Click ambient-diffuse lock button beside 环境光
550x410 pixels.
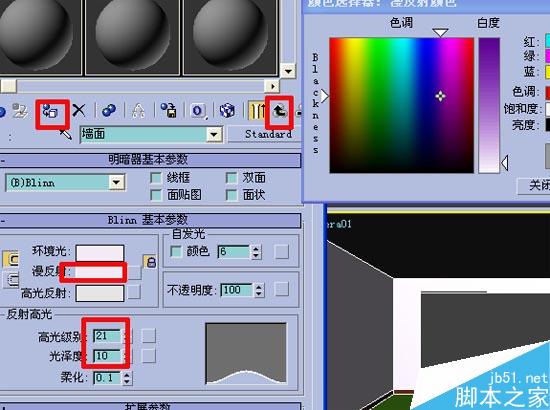[x=10, y=259]
